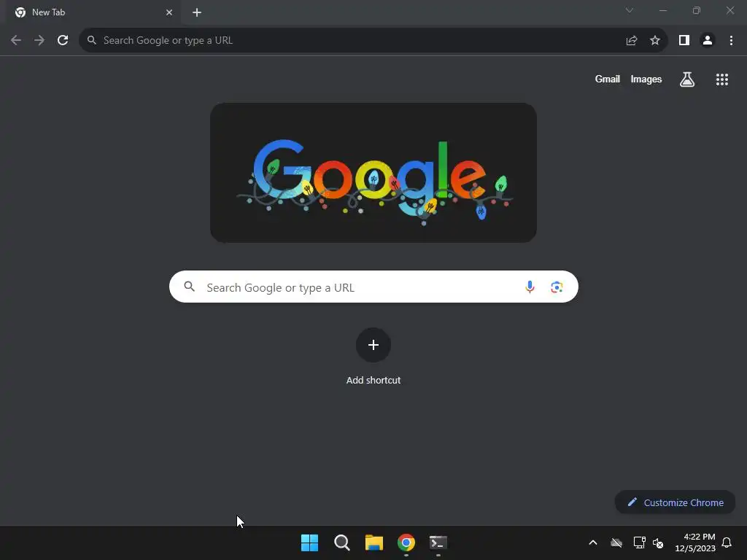The image size is (747, 560).
Task: Open Chrome's three-dot menu
Action: click(x=731, y=41)
